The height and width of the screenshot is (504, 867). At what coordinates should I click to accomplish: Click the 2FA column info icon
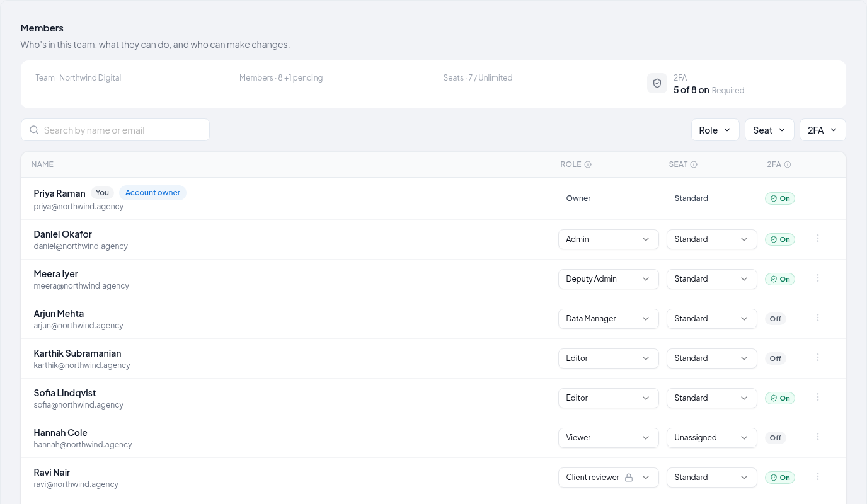788,164
